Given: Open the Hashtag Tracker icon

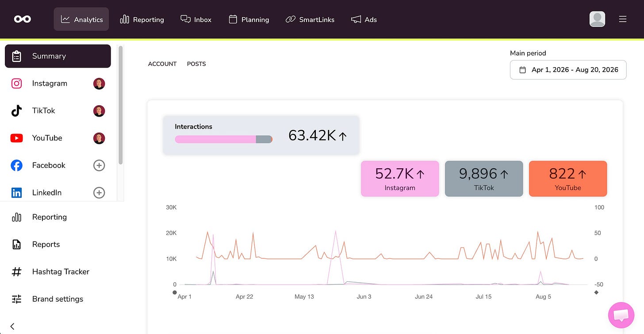Looking at the screenshot, I should click(x=16, y=272).
